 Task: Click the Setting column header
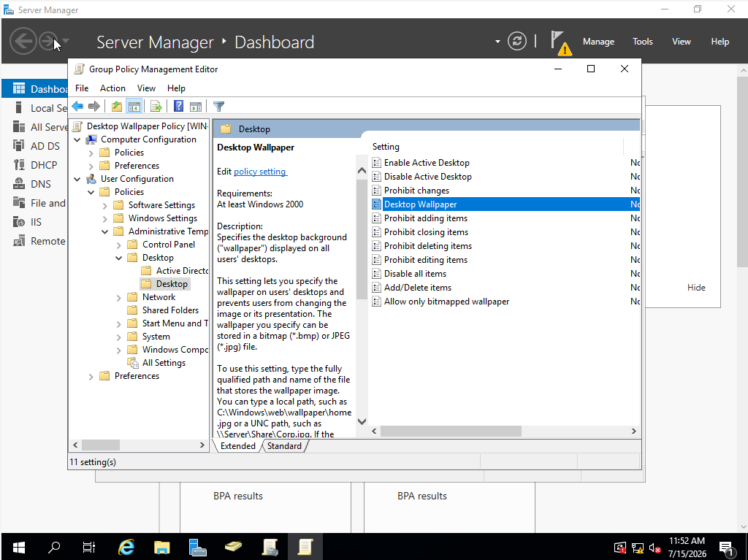click(496, 147)
